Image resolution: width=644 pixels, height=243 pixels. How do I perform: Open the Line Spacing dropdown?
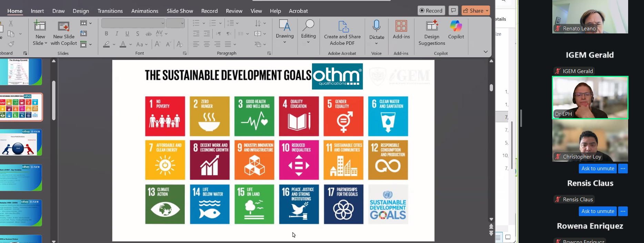pos(233,23)
